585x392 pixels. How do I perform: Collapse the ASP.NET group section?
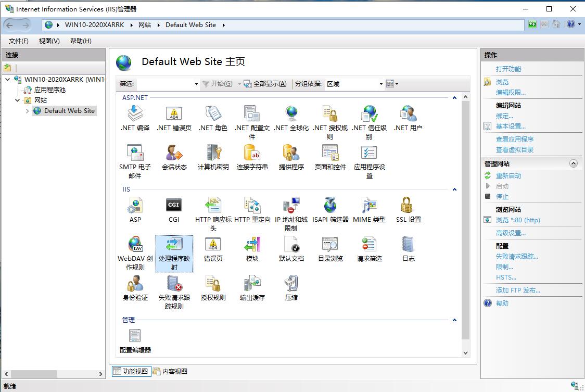tap(454, 98)
